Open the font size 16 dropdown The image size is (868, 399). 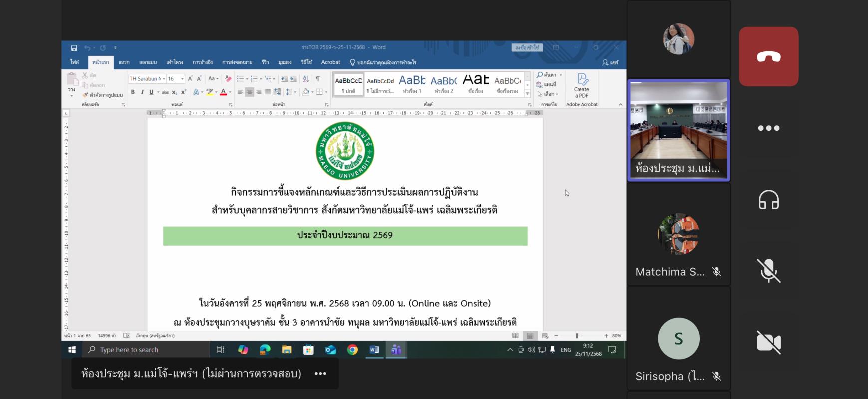tap(182, 79)
